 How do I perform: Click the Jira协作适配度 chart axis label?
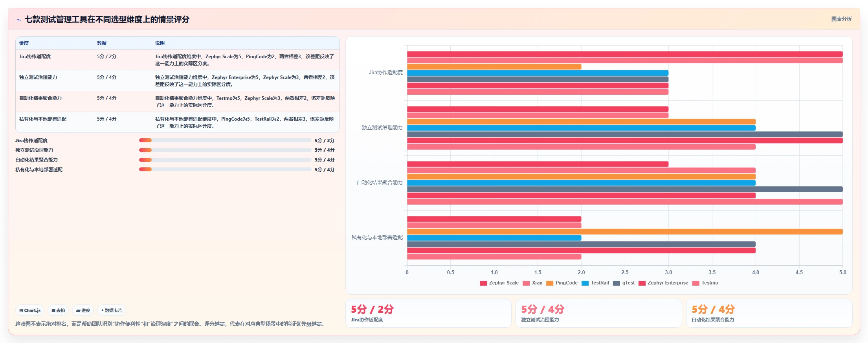(x=385, y=73)
